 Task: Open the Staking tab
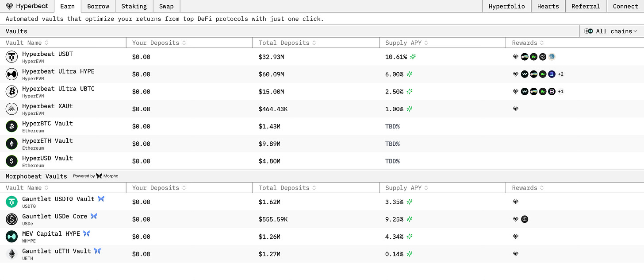click(134, 6)
